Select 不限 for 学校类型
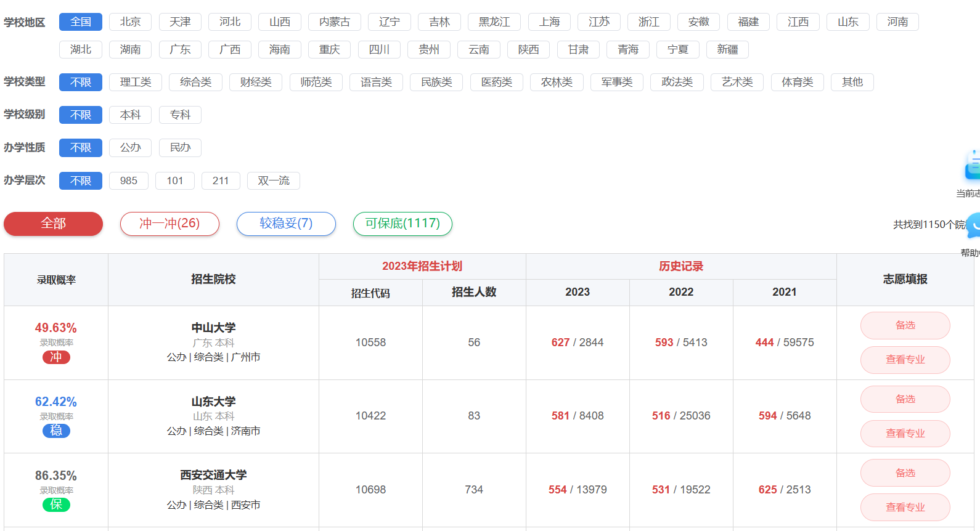 click(81, 82)
